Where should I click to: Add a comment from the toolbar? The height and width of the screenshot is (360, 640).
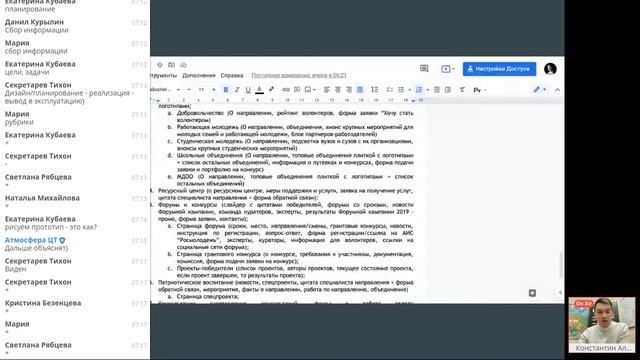297,90
